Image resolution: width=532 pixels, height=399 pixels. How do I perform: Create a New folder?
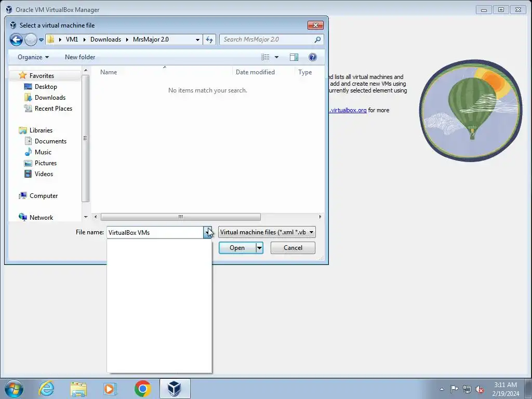click(80, 57)
